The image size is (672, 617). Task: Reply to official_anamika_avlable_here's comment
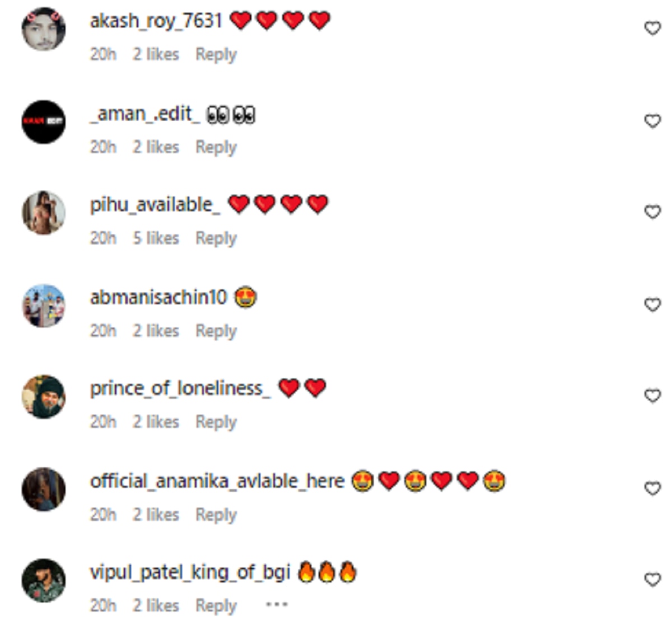coord(216,515)
